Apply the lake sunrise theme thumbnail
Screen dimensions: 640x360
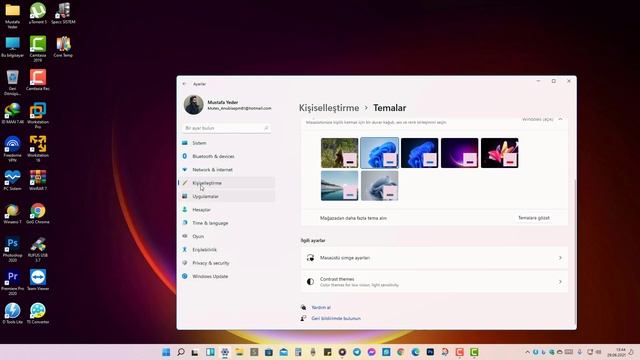click(x=340, y=186)
